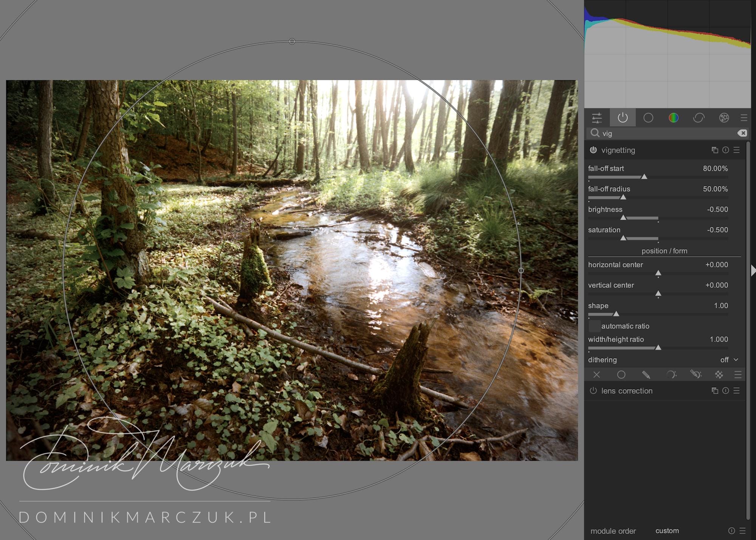The width and height of the screenshot is (756, 540).
Task: Show active modules tab with power icon
Action: (623, 118)
